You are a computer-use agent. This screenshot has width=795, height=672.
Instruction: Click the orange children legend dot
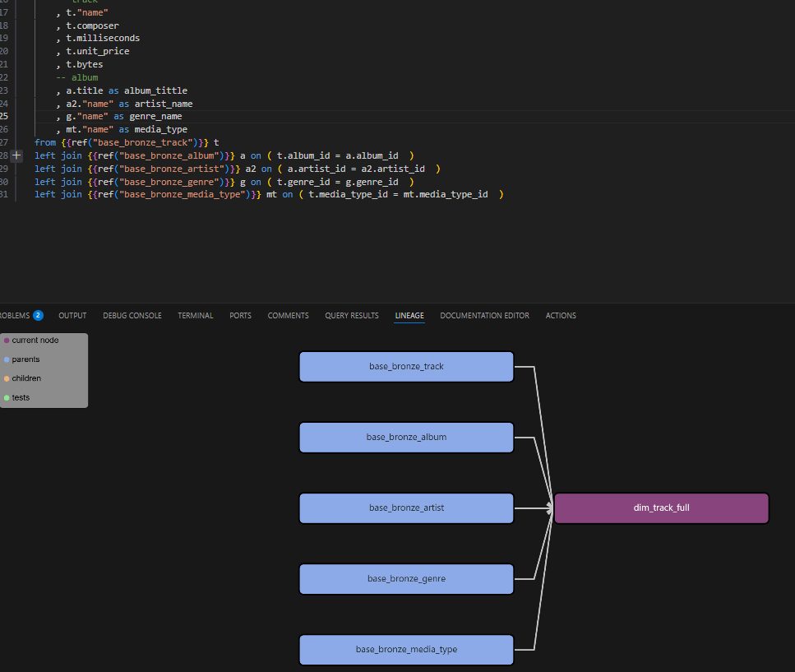pyautogui.click(x=7, y=378)
